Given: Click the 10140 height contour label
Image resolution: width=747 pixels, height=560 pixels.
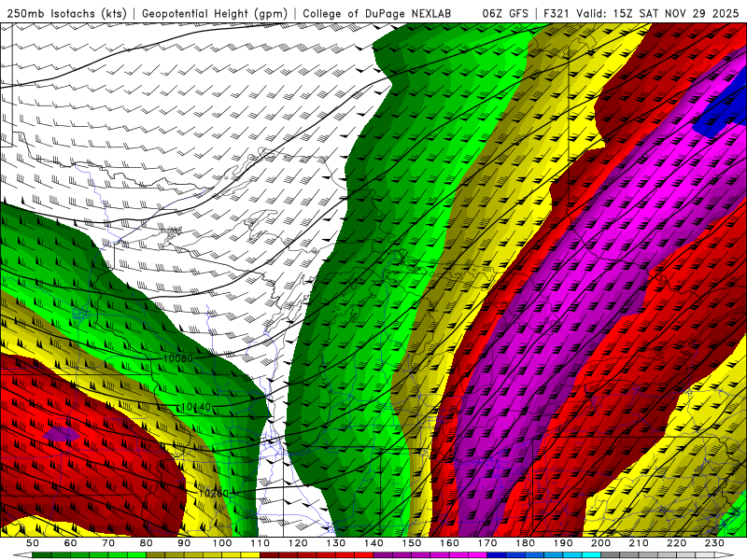Looking at the screenshot, I should coord(196,407).
